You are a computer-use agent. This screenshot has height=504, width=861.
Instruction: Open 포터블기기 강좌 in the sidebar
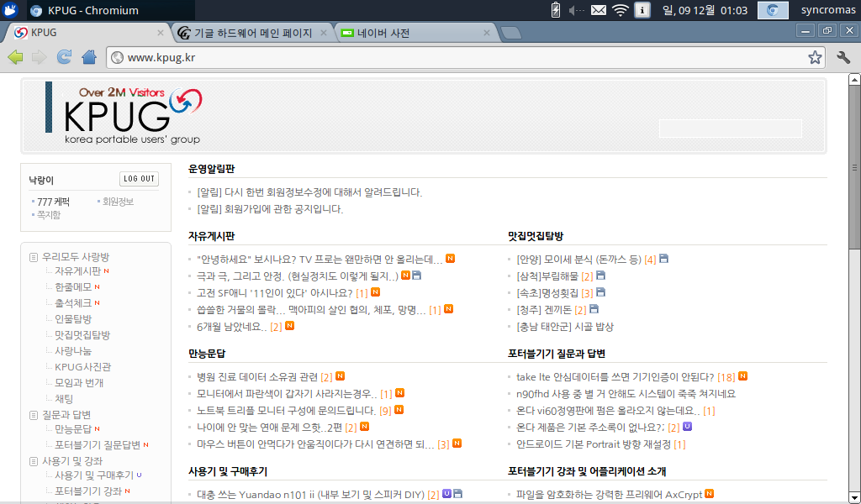pyautogui.click(x=88, y=491)
